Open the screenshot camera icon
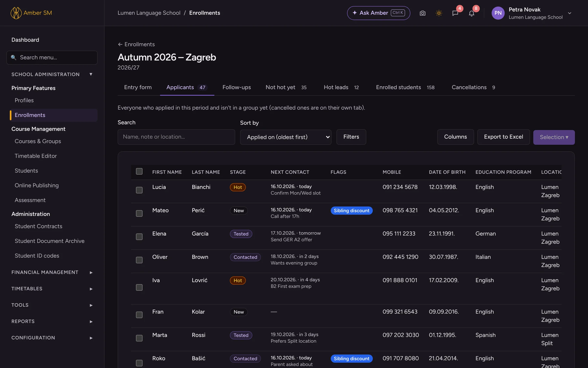This screenshot has height=368, width=588. coord(422,13)
